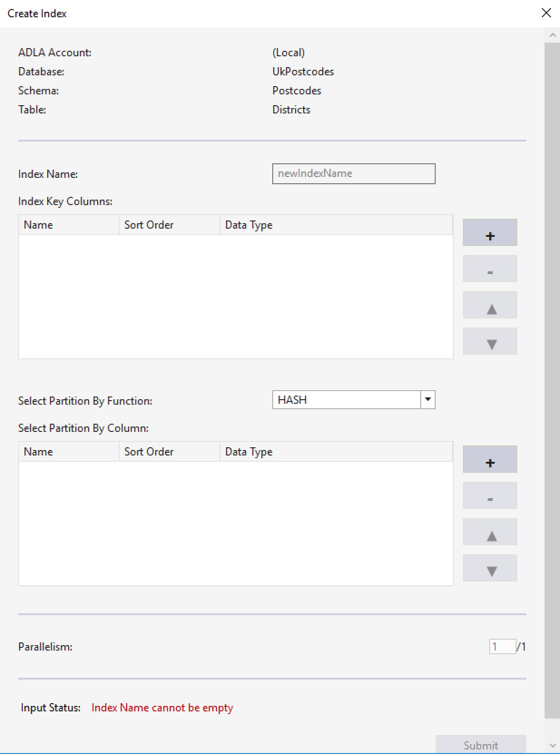This screenshot has width=560, height=754.
Task: Open the Partition By Function dropdown arrow
Action: click(427, 400)
